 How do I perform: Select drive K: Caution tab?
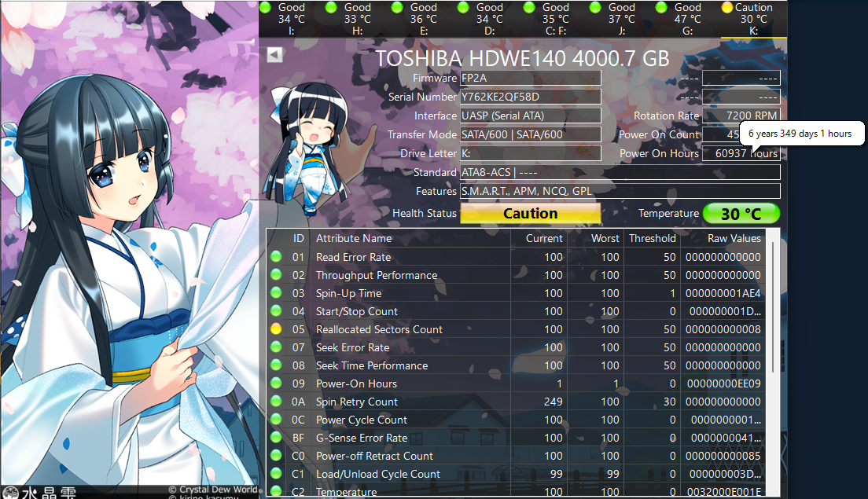click(753, 19)
